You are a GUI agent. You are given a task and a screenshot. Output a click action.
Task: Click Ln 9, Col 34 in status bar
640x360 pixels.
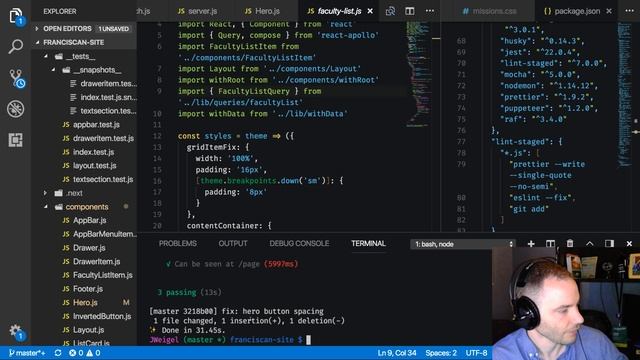tap(397, 353)
